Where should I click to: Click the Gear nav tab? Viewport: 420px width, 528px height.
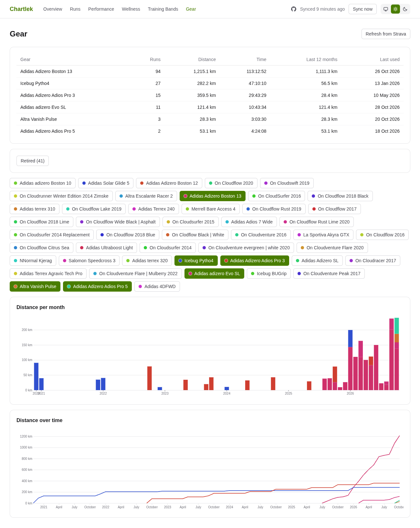click(191, 9)
